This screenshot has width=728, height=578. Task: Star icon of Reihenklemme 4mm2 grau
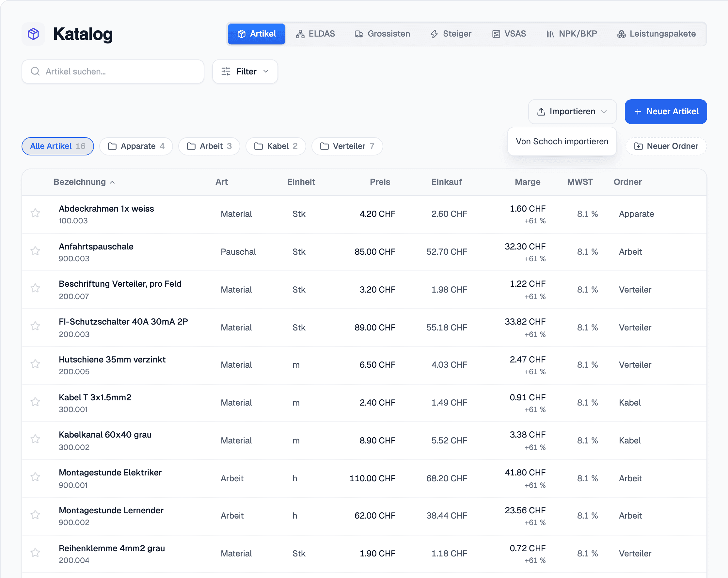coord(36,553)
